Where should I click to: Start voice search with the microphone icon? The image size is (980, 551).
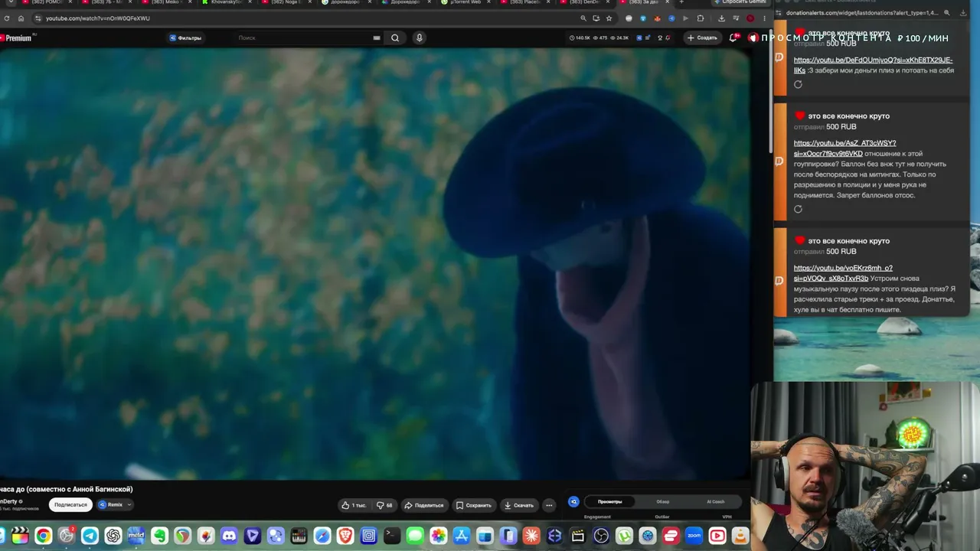point(419,37)
